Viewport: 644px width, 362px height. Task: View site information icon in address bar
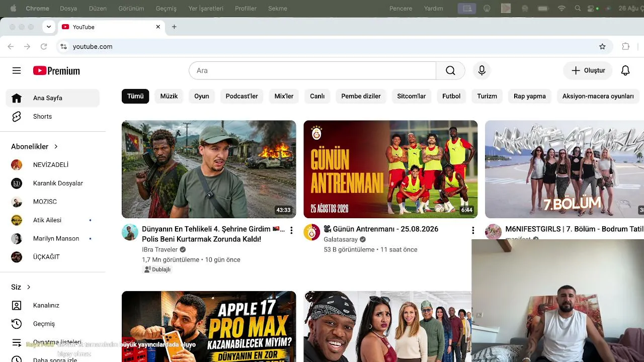click(x=63, y=46)
